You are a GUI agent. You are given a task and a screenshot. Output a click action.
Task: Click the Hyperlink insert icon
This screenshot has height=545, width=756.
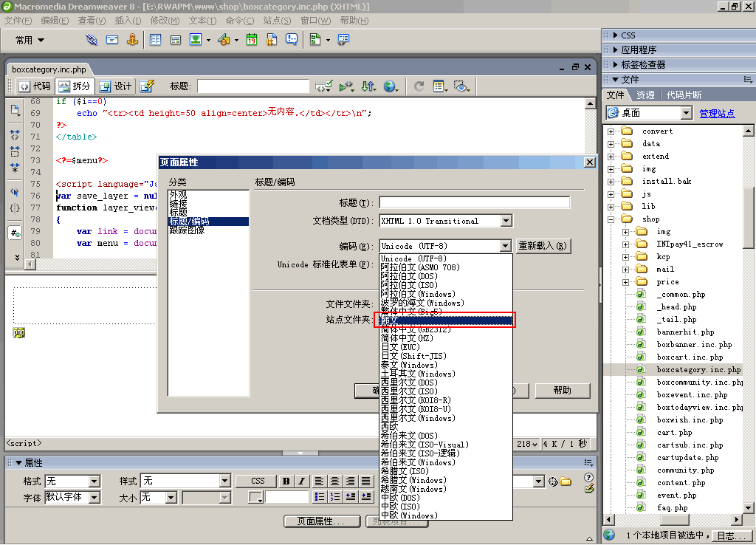92,40
